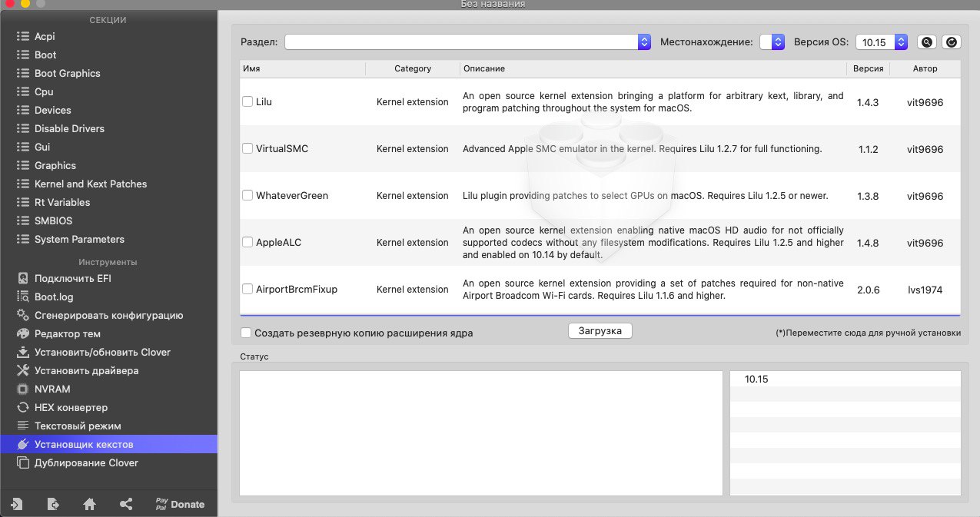Click the Подключить EFI drive icon
980x517 pixels.
[x=23, y=278]
